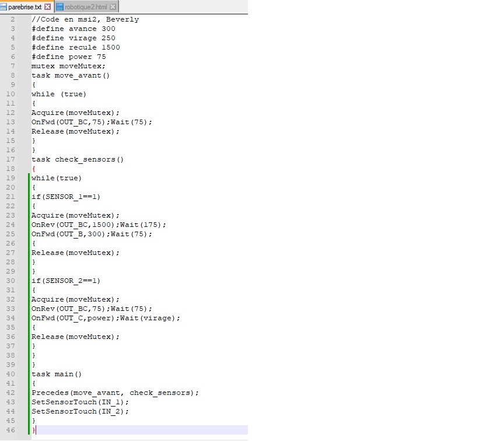Click 'while(true)' on line 19
This screenshot has height=441, width=504.
(x=57, y=178)
